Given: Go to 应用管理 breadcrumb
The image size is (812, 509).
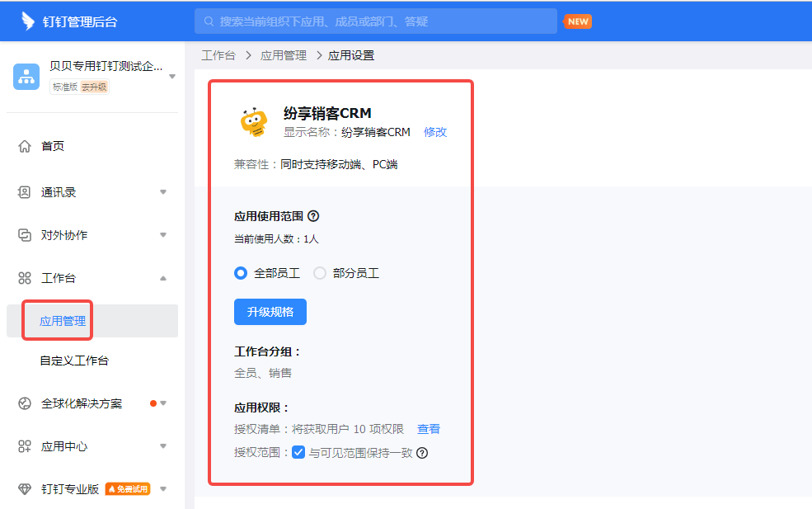Looking at the screenshot, I should (284, 55).
